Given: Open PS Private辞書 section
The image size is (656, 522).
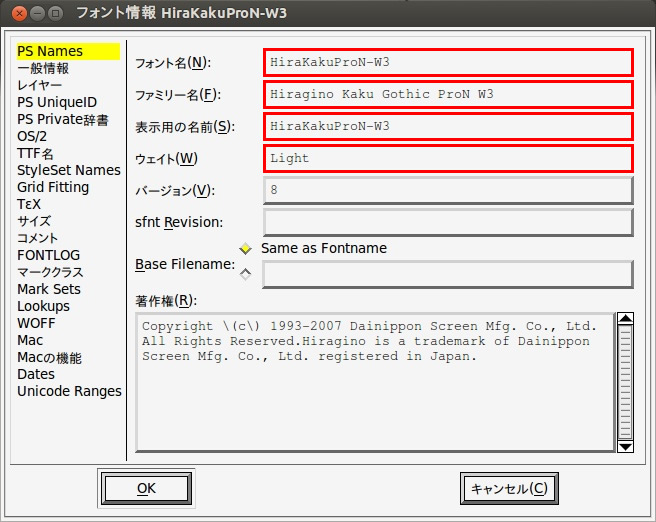Looking at the screenshot, I should coord(63,120).
